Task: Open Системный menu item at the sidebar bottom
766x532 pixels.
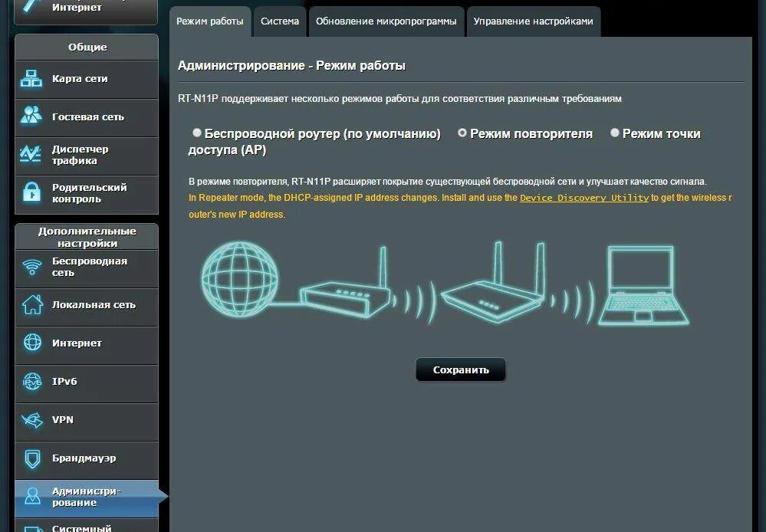Action: (x=87, y=526)
